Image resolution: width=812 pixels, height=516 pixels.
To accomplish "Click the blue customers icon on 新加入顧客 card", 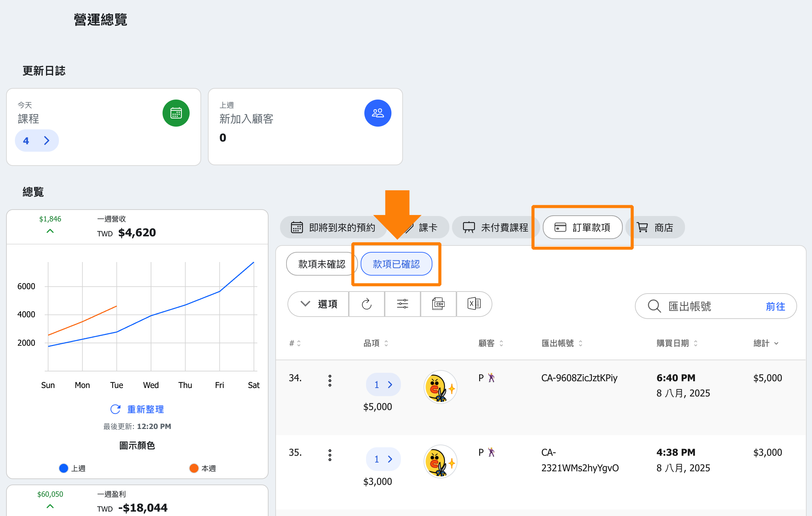I will pos(378,113).
